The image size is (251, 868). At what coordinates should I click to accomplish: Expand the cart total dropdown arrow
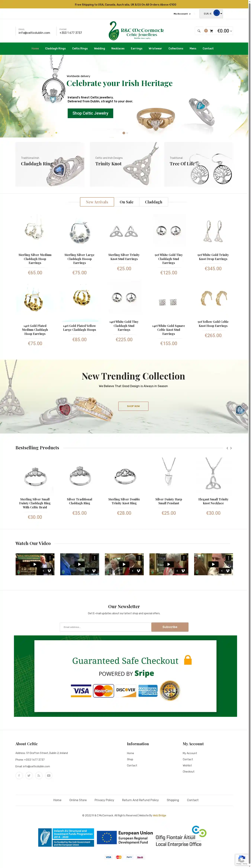coord(231,31)
